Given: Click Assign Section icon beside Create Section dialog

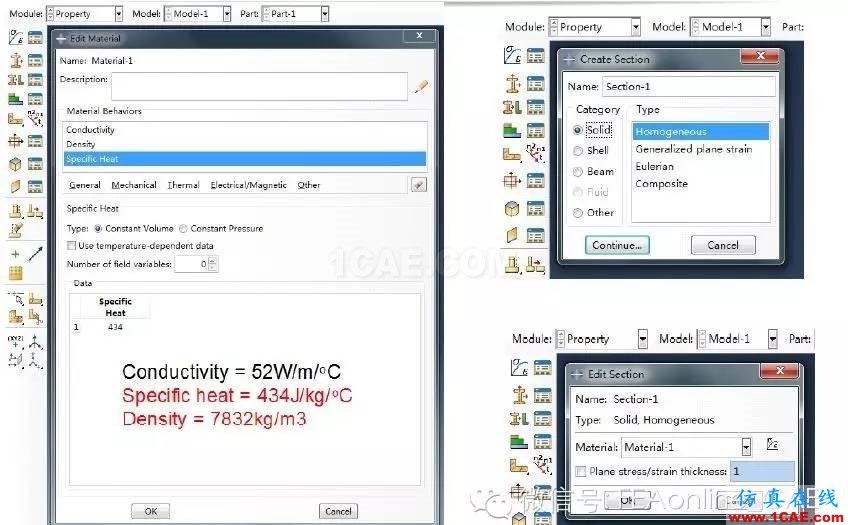Looking at the screenshot, I should [x=512, y=107].
